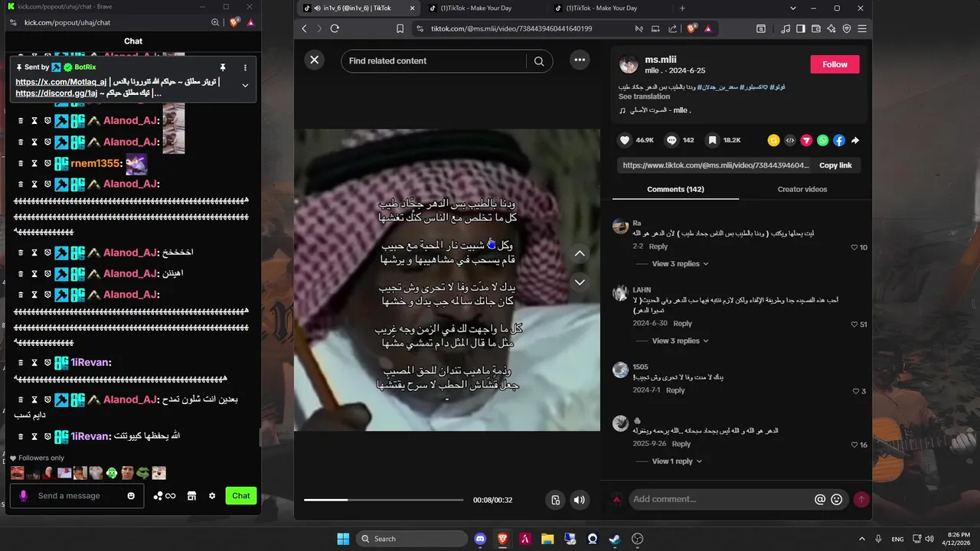Like the comment with 16 likes
The image size is (980, 551).
point(854,445)
